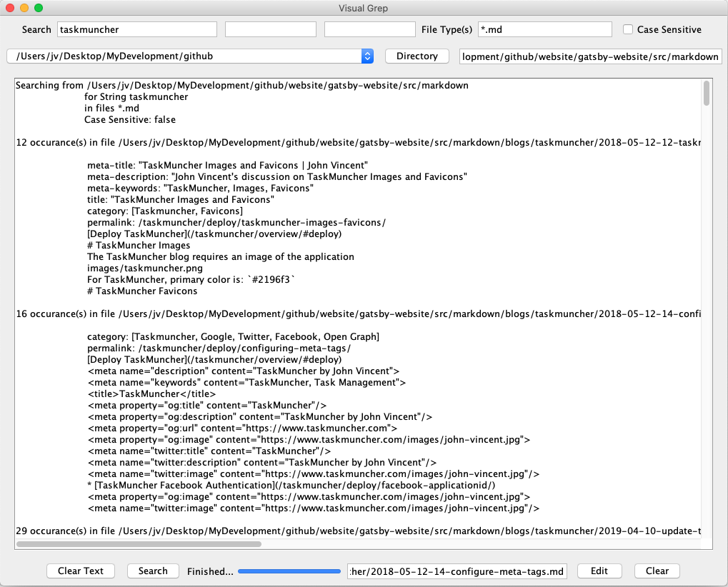Click the "16 occurance(s) in file" result line

tap(359, 313)
